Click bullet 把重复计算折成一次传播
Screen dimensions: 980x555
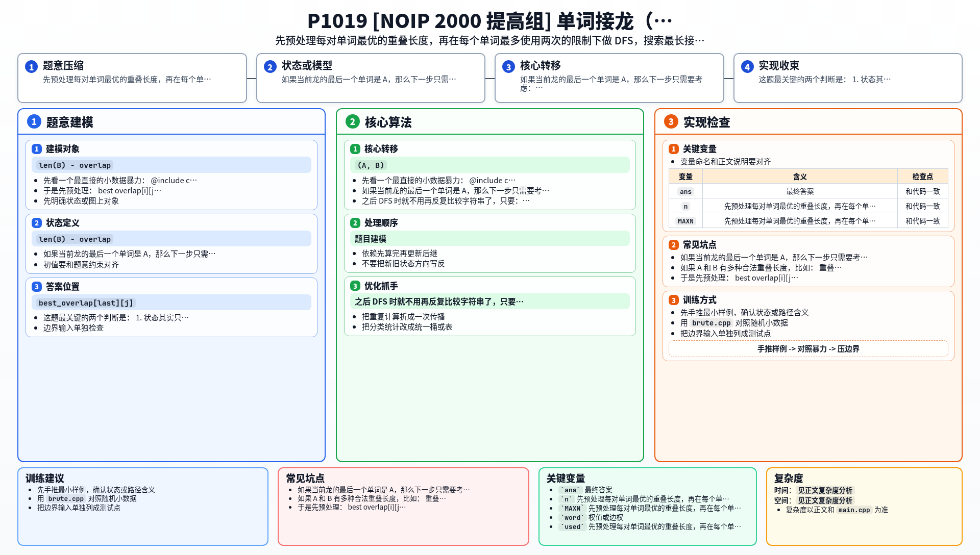pyautogui.click(x=403, y=317)
